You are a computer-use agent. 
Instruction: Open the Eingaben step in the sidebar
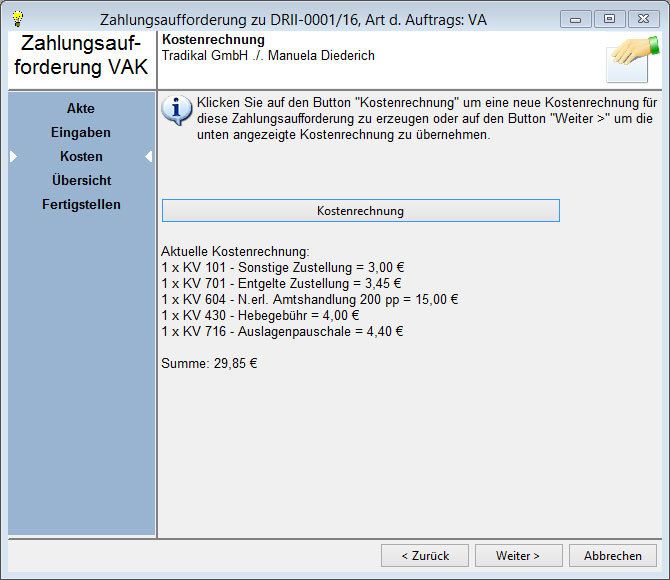point(81,132)
